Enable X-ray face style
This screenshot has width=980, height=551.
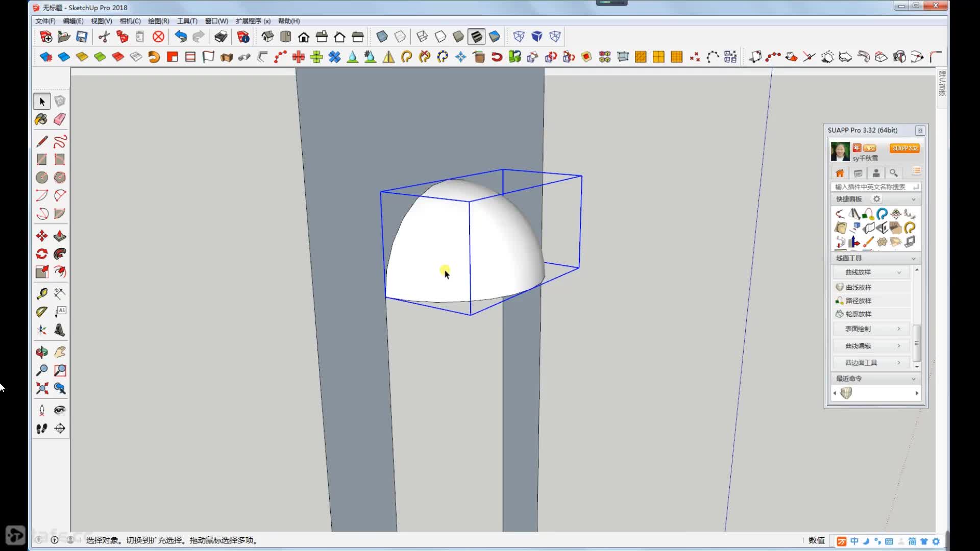(x=382, y=36)
